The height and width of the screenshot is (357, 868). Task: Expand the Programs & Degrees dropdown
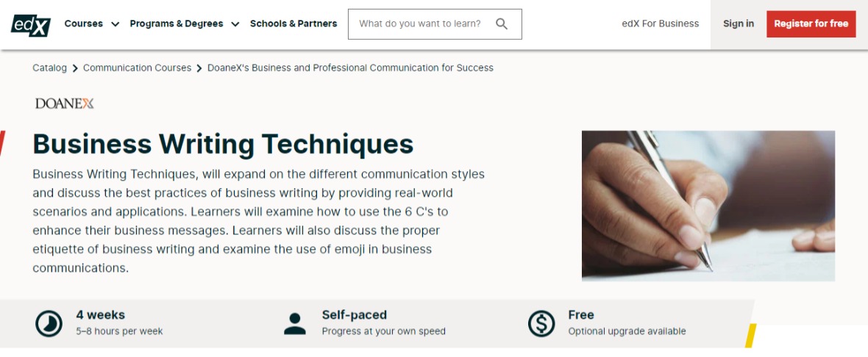[x=185, y=24]
